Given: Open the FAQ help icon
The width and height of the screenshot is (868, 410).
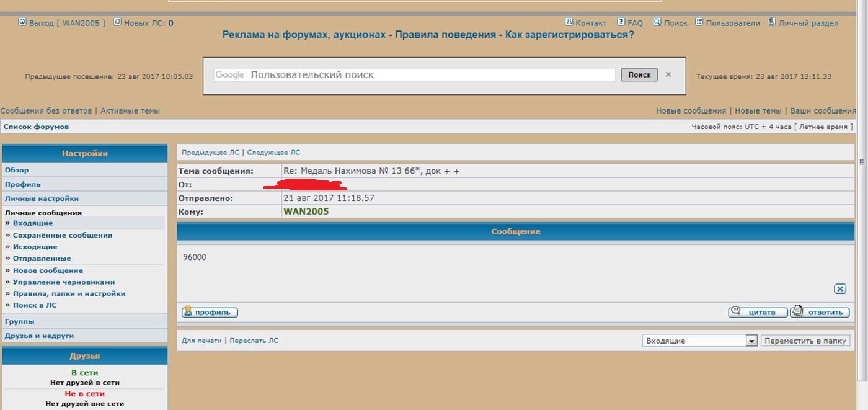Looking at the screenshot, I should pyautogui.click(x=621, y=22).
